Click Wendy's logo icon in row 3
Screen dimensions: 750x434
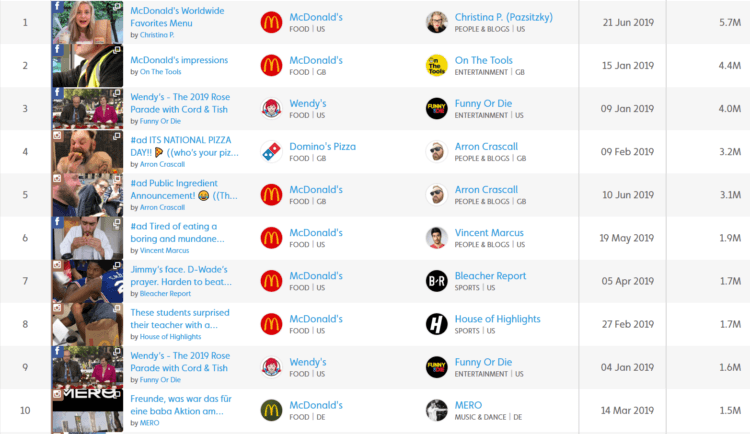pyautogui.click(x=271, y=109)
